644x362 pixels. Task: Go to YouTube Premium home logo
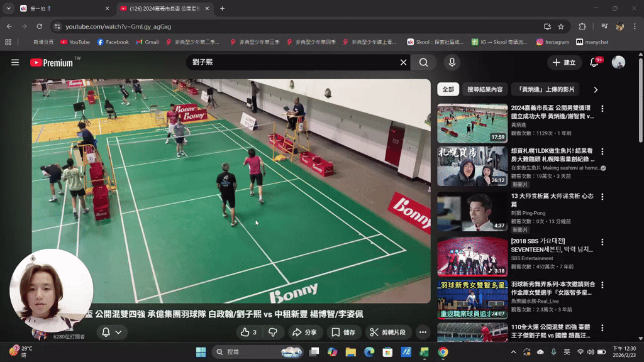52,62
